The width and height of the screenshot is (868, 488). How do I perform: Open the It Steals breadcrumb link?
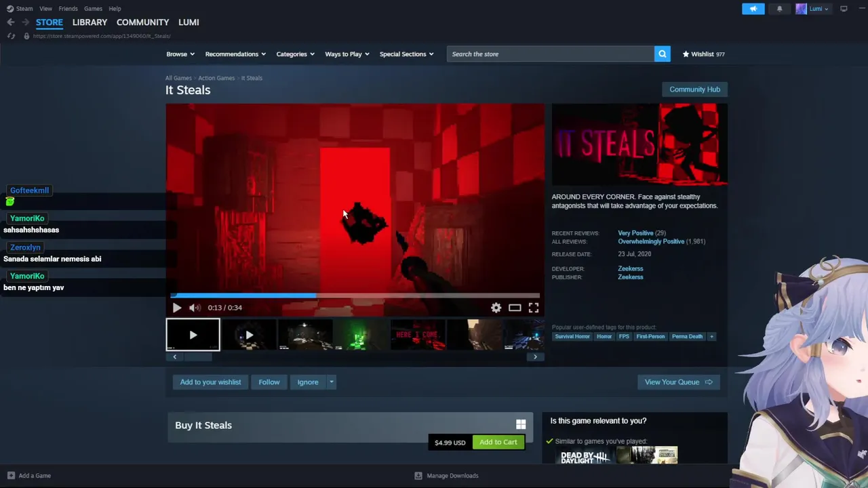[252, 78]
